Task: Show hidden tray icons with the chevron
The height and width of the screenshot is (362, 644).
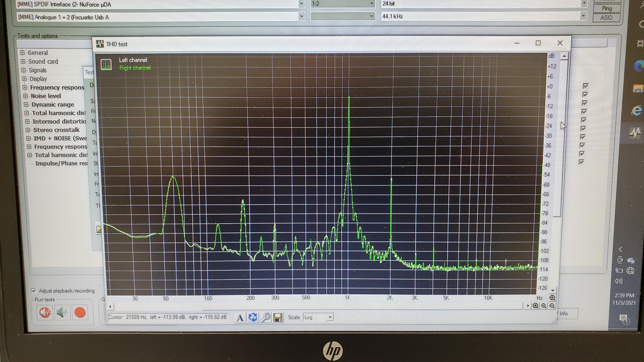Action: click(x=621, y=249)
